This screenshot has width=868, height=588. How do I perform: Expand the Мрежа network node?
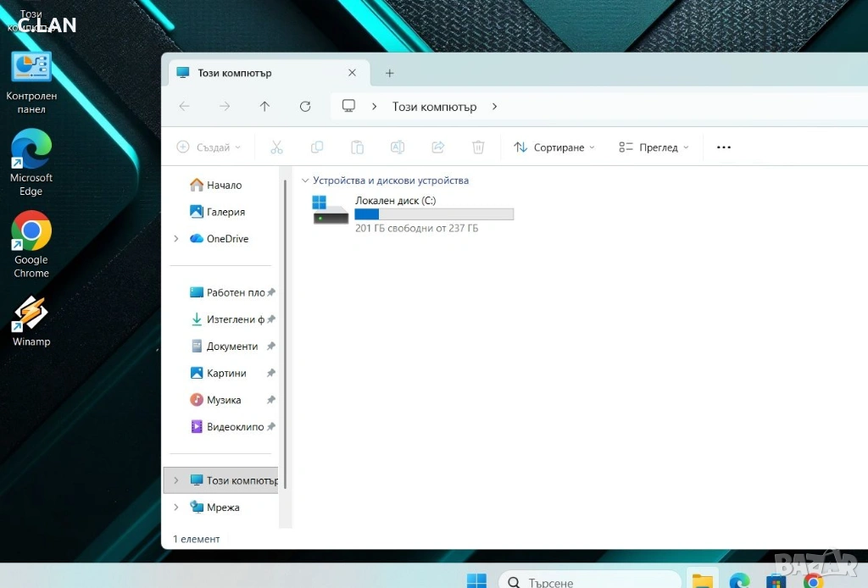click(x=176, y=508)
